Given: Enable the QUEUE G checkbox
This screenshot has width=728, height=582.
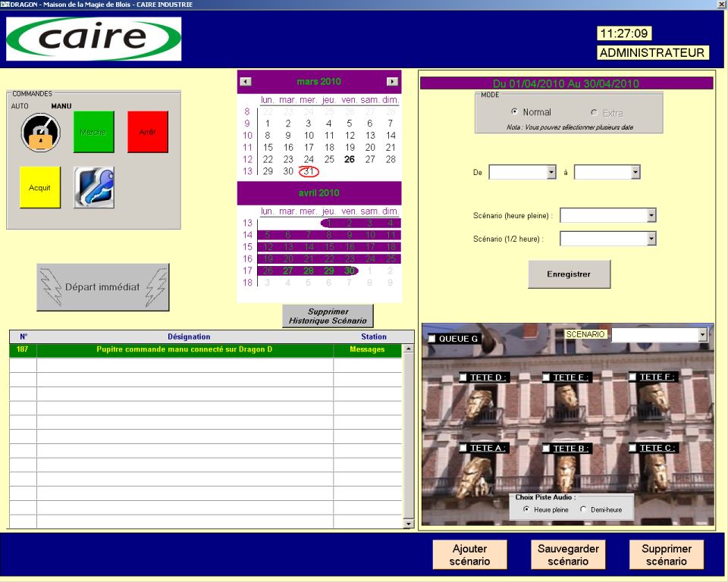Looking at the screenshot, I should tap(431, 339).
